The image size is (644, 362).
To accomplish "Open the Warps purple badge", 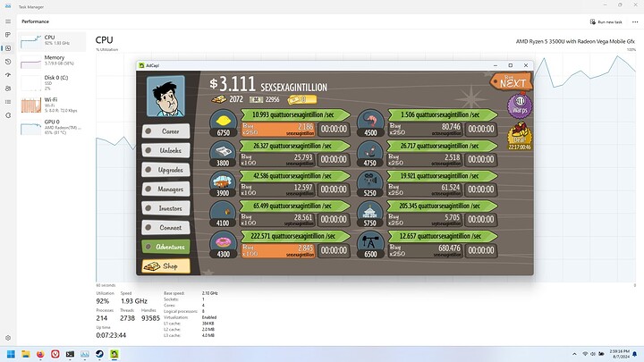I will (x=520, y=105).
